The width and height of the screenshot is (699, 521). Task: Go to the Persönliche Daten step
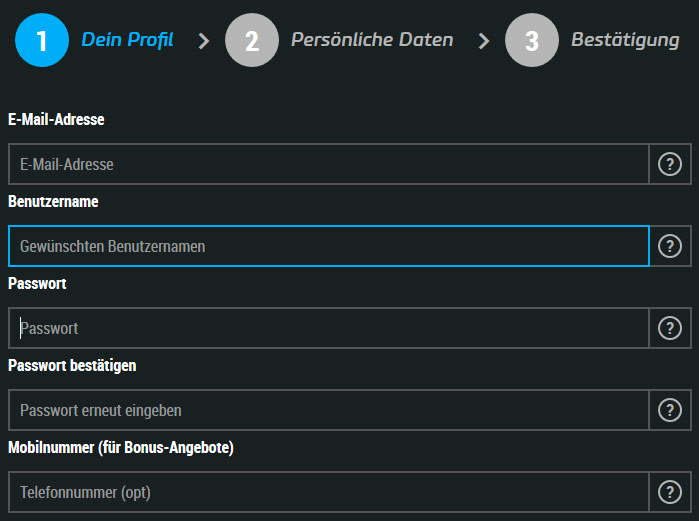(x=372, y=40)
